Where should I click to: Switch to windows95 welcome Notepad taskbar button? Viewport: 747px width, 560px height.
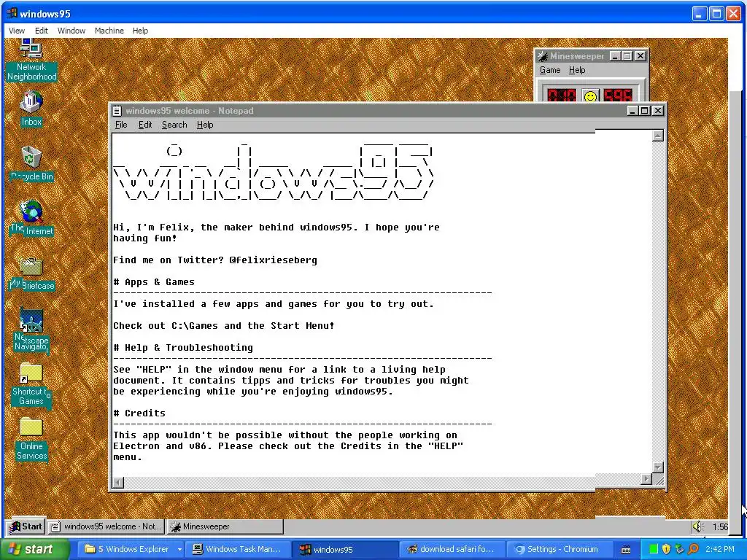click(x=107, y=526)
